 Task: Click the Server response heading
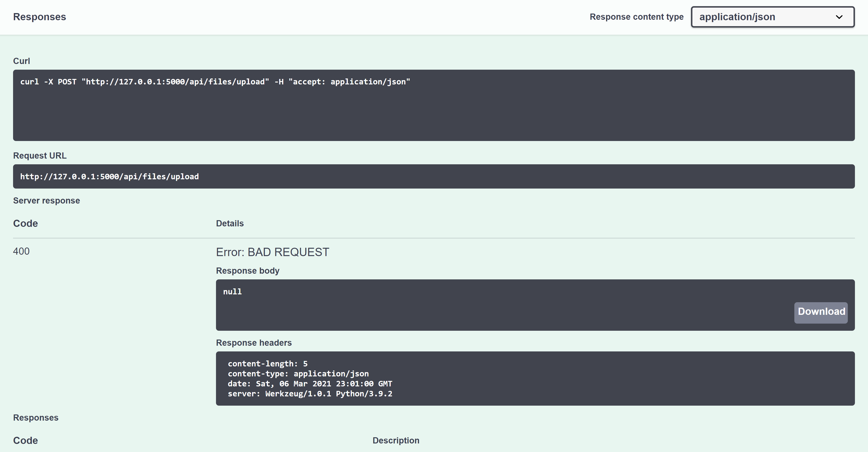[x=47, y=200]
